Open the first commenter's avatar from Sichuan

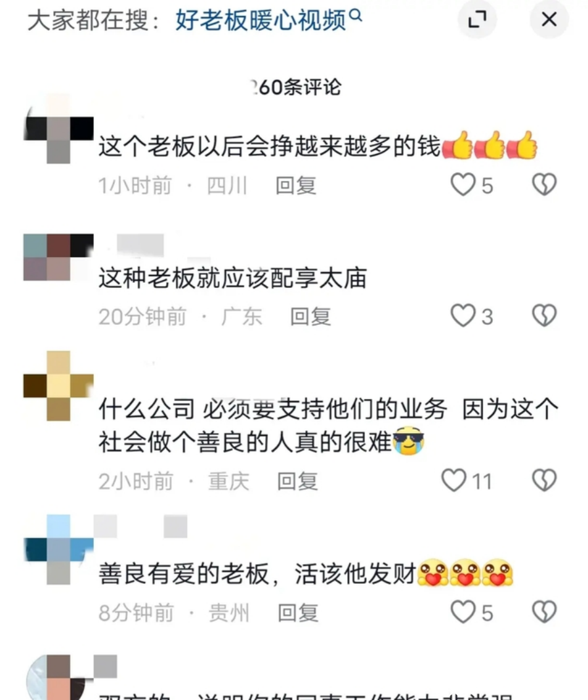point(58,129)
